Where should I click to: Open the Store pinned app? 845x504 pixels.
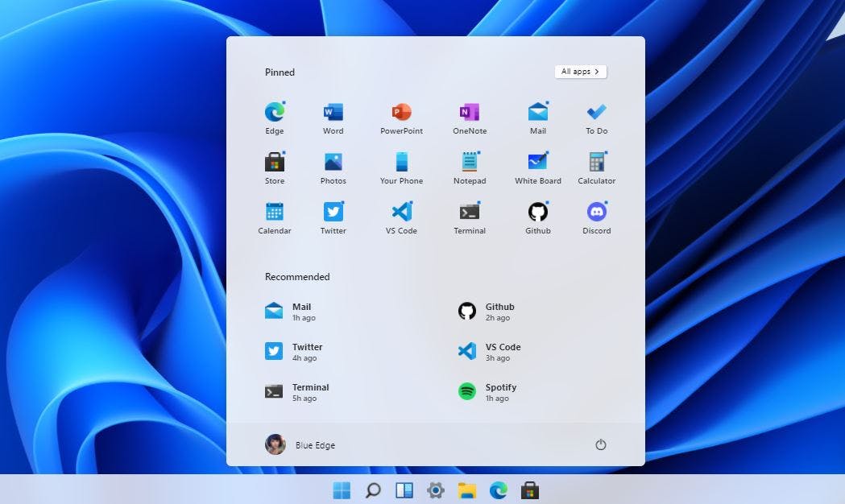[275, 167]
